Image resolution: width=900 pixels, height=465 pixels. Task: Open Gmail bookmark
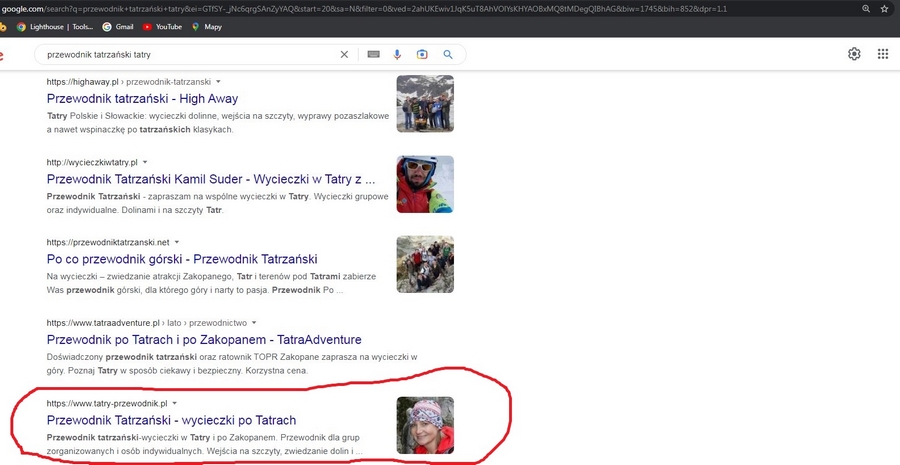point(118,26)
